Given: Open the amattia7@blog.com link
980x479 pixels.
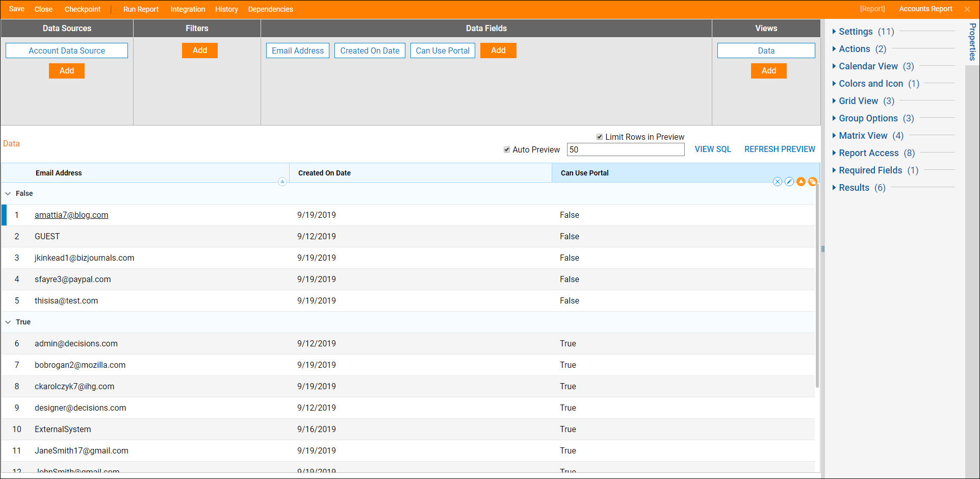Looking at the screenshot, I should click(x=71, y=215).
